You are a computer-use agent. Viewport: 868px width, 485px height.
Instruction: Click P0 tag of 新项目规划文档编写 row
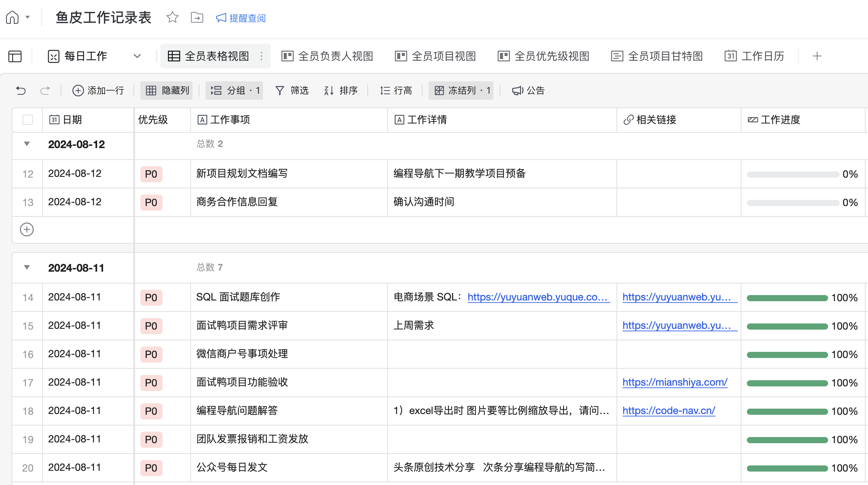[151, 174]
